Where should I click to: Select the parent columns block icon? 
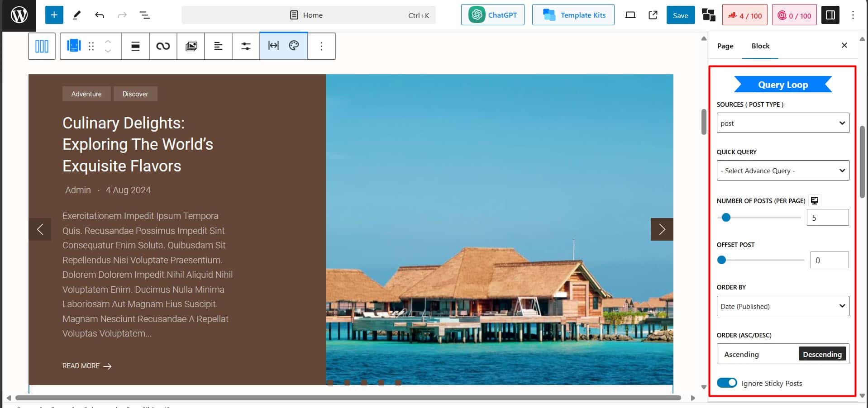42,46
